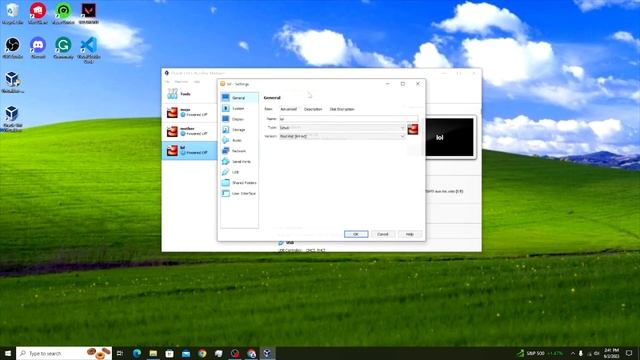
Task: Open Help menu in VirtualBox Manager
Action: click(197, 82)
